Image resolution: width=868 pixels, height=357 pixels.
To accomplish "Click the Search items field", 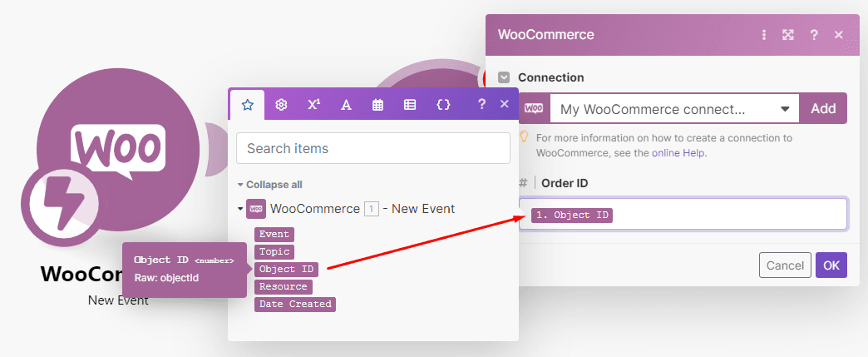I will pyautogui.click(x=373, y=149).
